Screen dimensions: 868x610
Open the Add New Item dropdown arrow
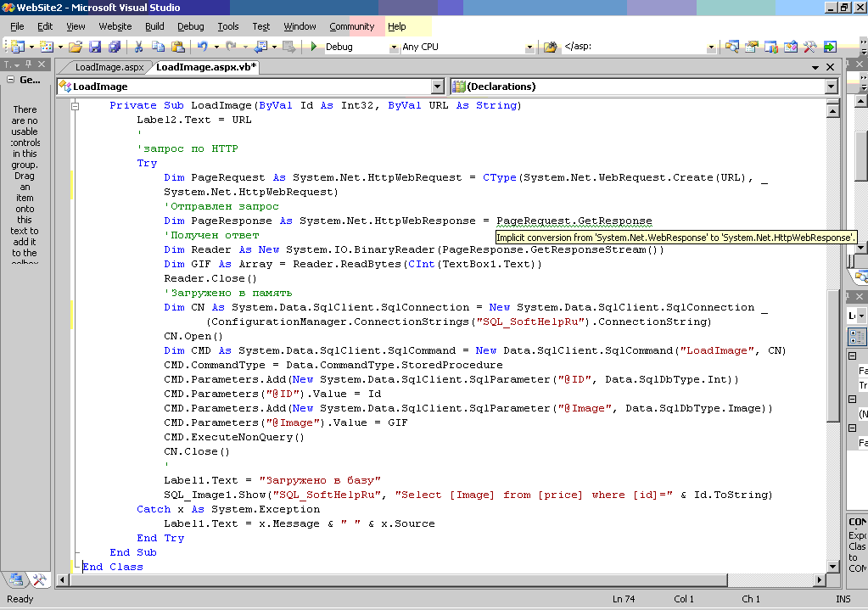[60, 47]
